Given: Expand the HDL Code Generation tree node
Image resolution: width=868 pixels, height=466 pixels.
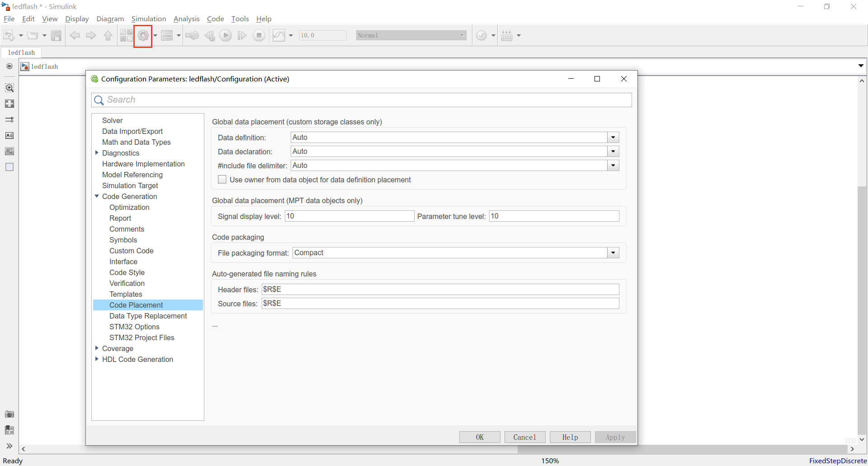Looking at the screenshot, I should [x=97, y=359].
